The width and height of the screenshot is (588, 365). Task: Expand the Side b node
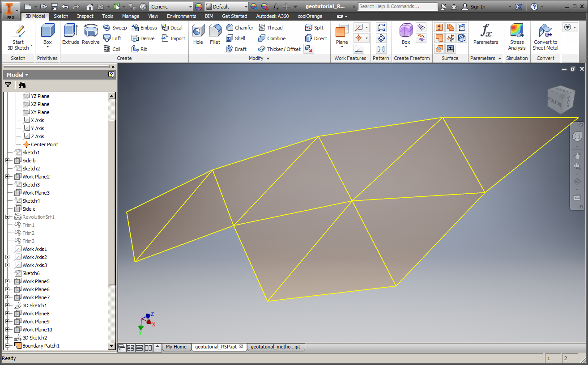(x=7, y=161)
